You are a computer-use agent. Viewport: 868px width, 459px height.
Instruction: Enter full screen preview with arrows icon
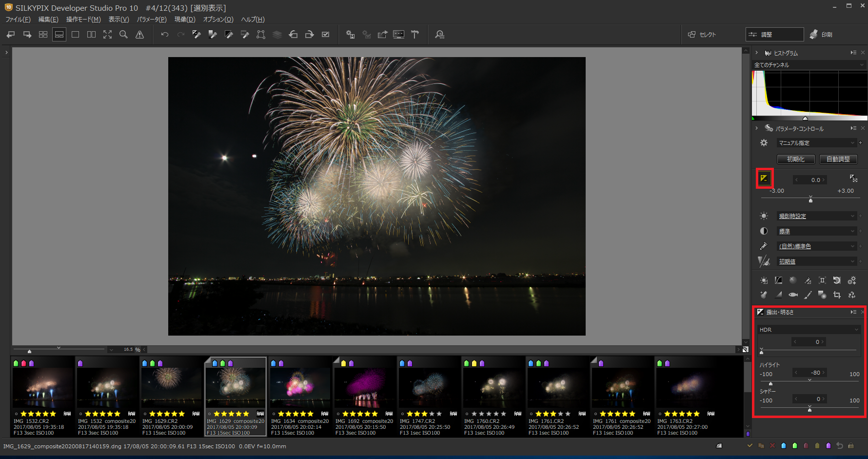(107, 35)
